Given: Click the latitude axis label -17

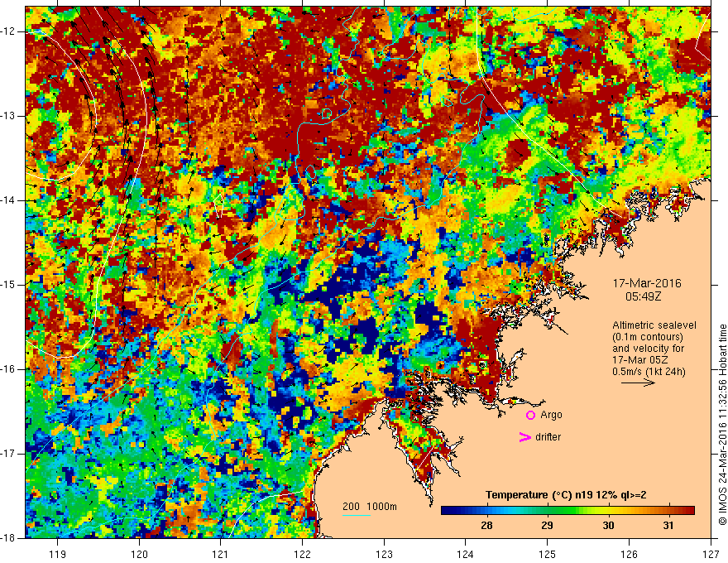Looking at the screenshot, I should (x=8, y=454).
